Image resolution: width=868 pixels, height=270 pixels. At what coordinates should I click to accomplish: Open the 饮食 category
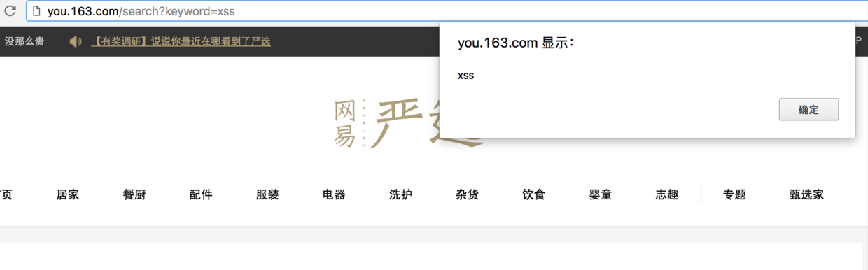pos(534,194)
